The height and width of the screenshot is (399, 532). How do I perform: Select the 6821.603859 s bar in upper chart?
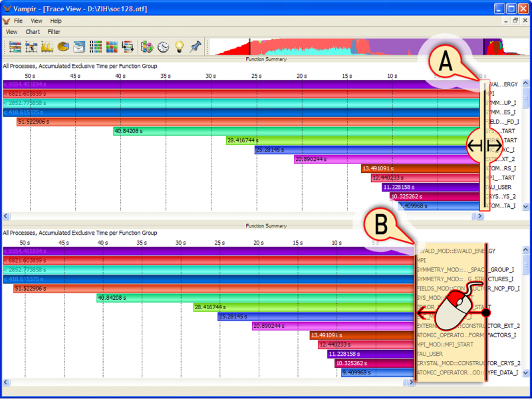[x=242, y=94]
